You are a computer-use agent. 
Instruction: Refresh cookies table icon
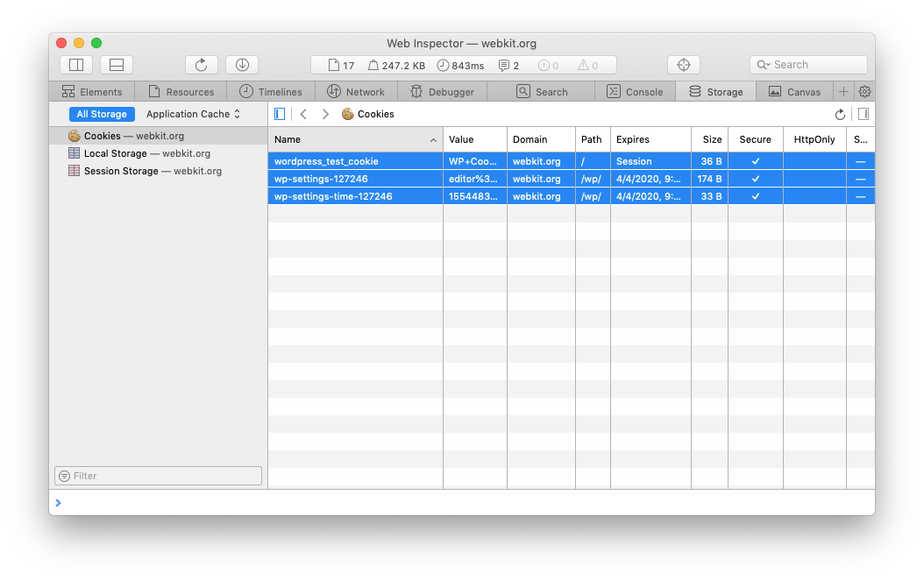(841, 114)
